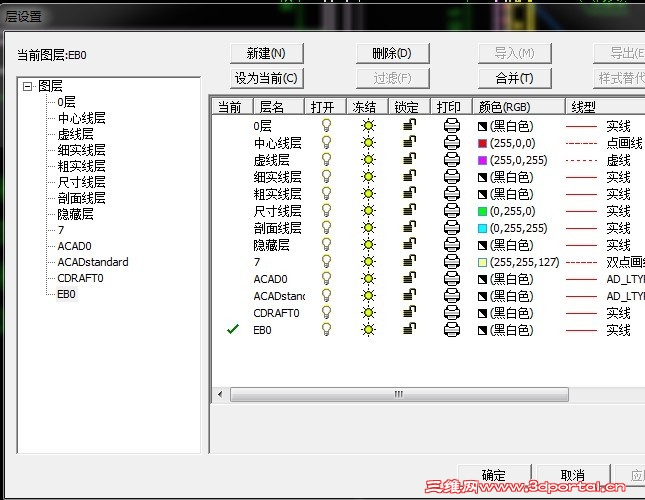Click 设为当前(C) button
The height and width of the screenshot is (500, 645).
267,78
